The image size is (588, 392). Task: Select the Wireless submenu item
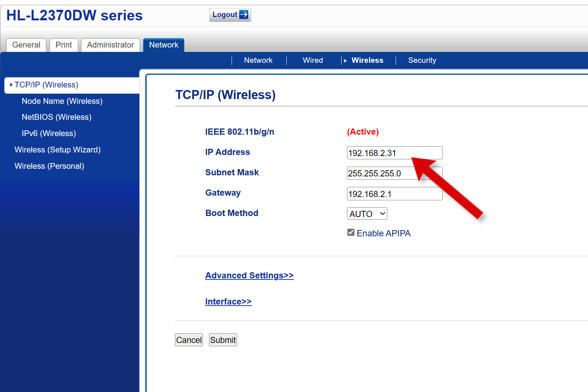[x=367, y=60]
